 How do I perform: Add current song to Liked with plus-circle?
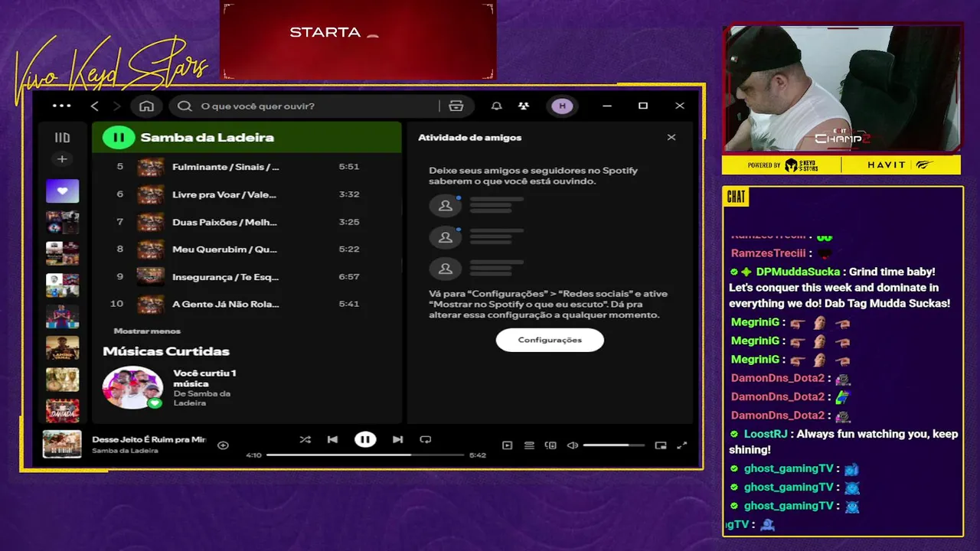[x=223, y=445]
